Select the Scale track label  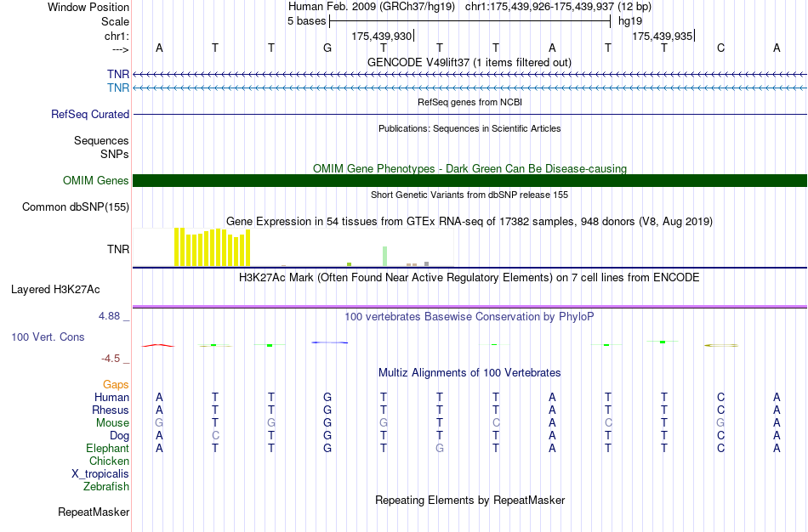point(115,21)
